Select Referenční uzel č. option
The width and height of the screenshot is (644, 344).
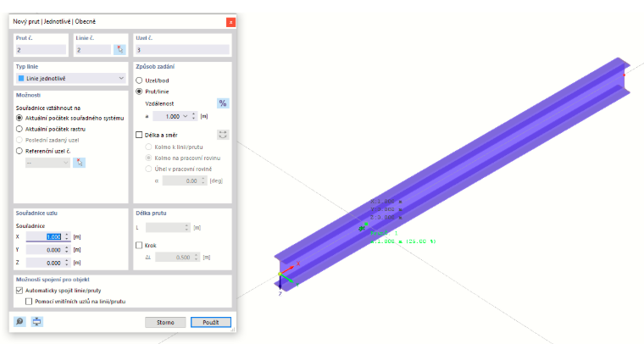coord(19,151)
